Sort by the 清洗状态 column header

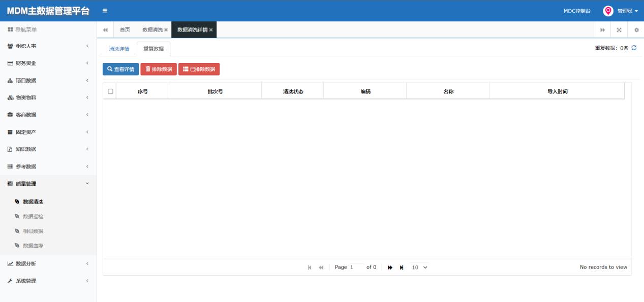pyautogui.click(x=293, y=91)
